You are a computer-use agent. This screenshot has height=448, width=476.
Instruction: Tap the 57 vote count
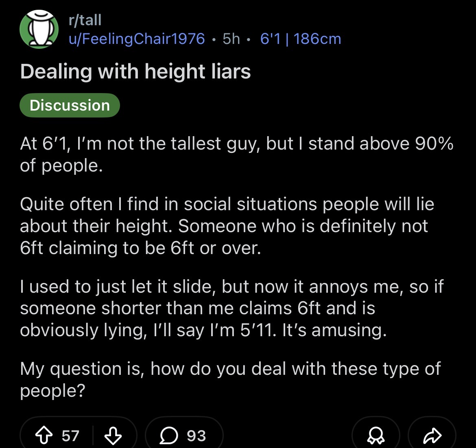tap(70, 436)
